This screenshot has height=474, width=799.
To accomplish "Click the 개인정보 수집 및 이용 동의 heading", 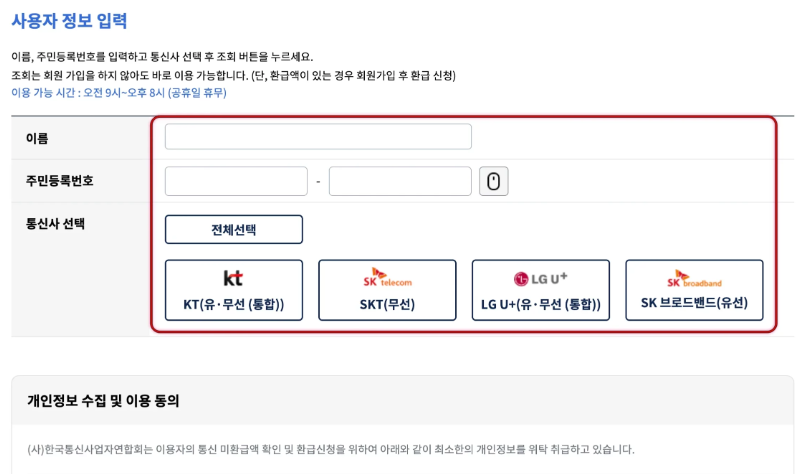I will 103,401.
